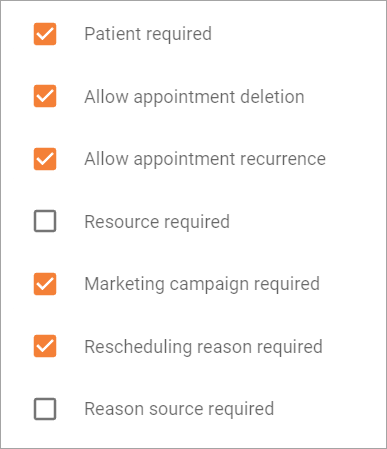The image size is (387, 449).
Task: Click the "Reason source required" label
Action: [x=179, y=409]
